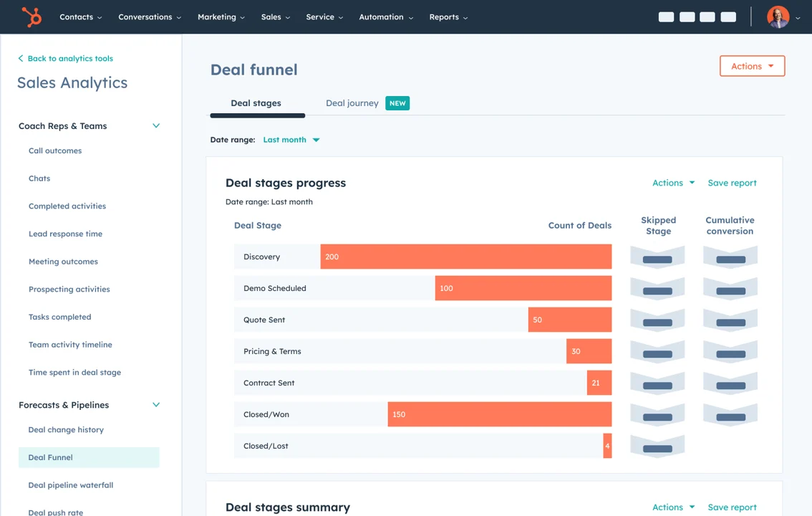Open Actions menu for Deal stages progress

pyautogui.click(x=673, y=183)
